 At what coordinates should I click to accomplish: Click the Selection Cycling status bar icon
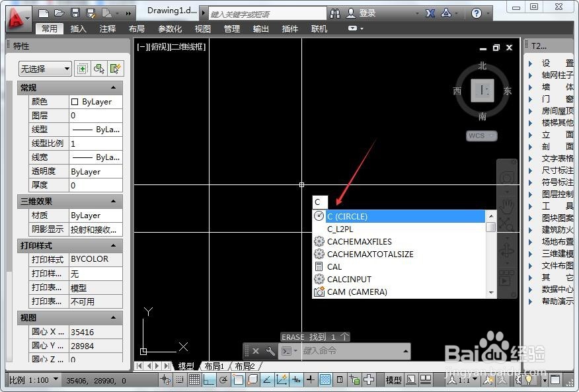[354, 380]
